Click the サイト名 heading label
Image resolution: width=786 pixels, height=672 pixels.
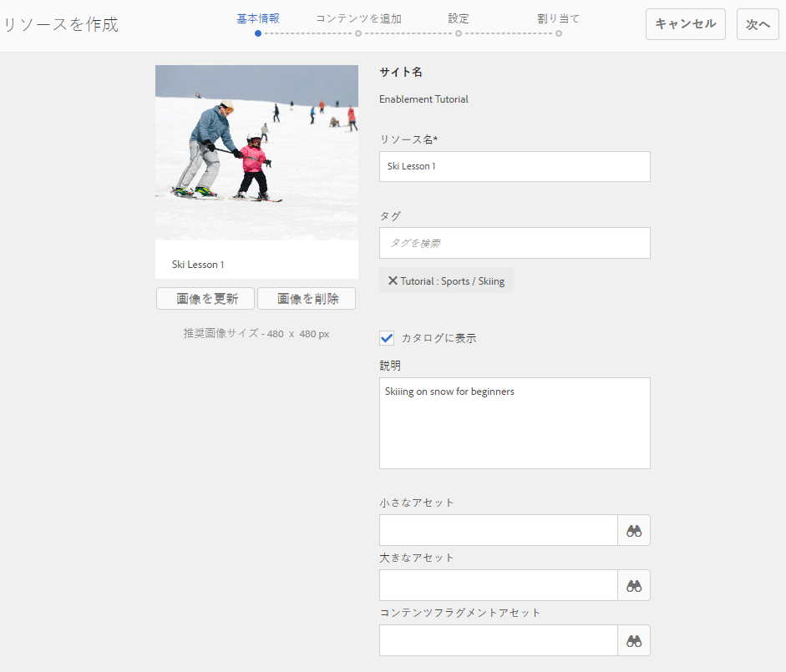pos(401,72)
